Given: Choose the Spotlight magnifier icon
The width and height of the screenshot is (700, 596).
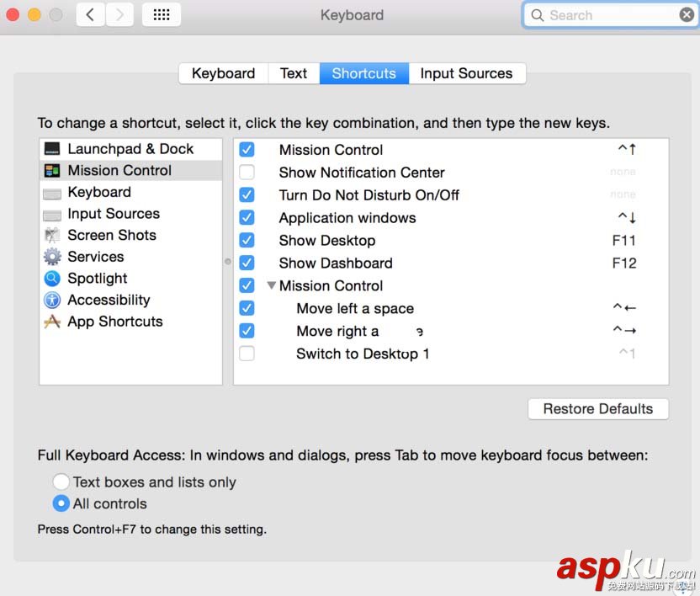Looking at the screenshot, I should point(52,279).
